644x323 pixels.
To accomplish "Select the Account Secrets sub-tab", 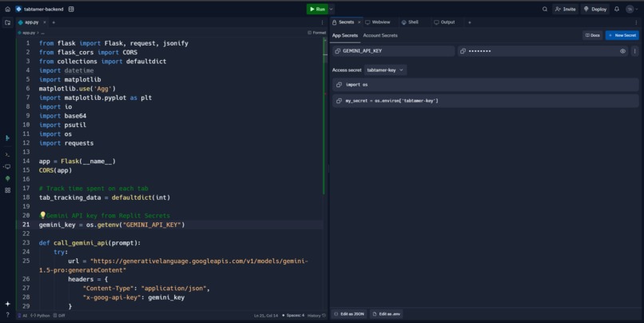I will click(x=380, y=36).
